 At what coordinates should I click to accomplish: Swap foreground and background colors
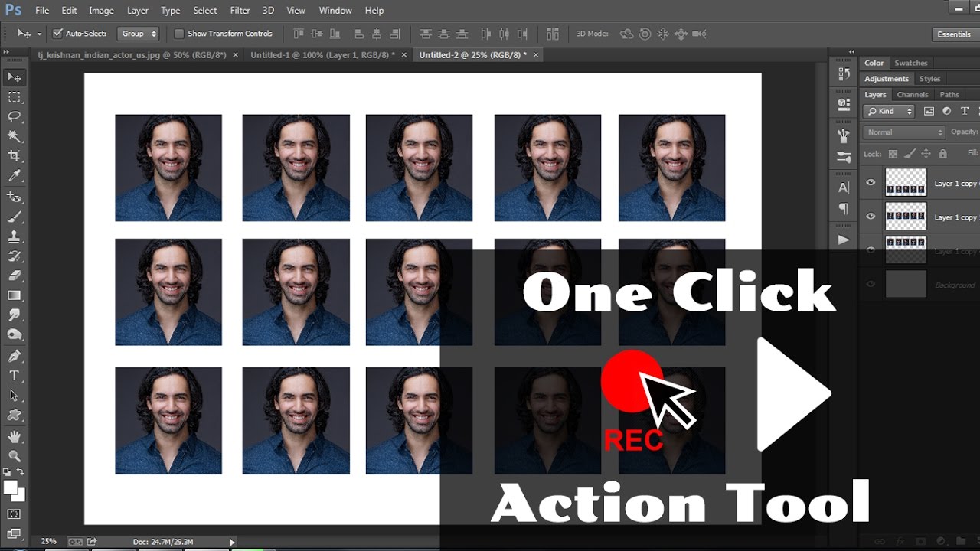21,472
